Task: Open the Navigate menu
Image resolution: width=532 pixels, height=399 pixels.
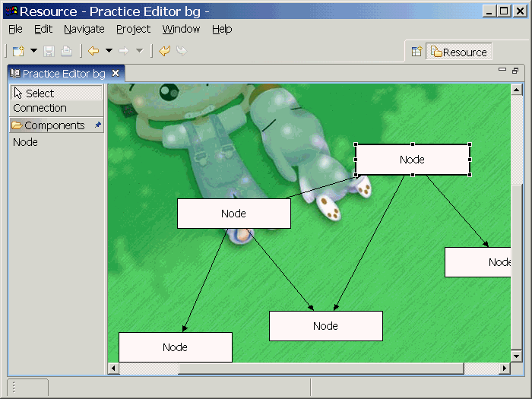Action: pos(84,29)
